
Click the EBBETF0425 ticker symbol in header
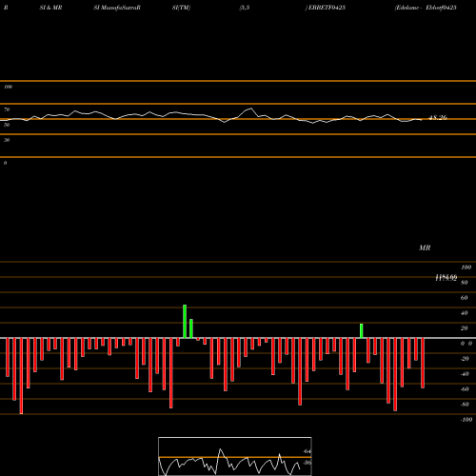click(x=327, y=8)
